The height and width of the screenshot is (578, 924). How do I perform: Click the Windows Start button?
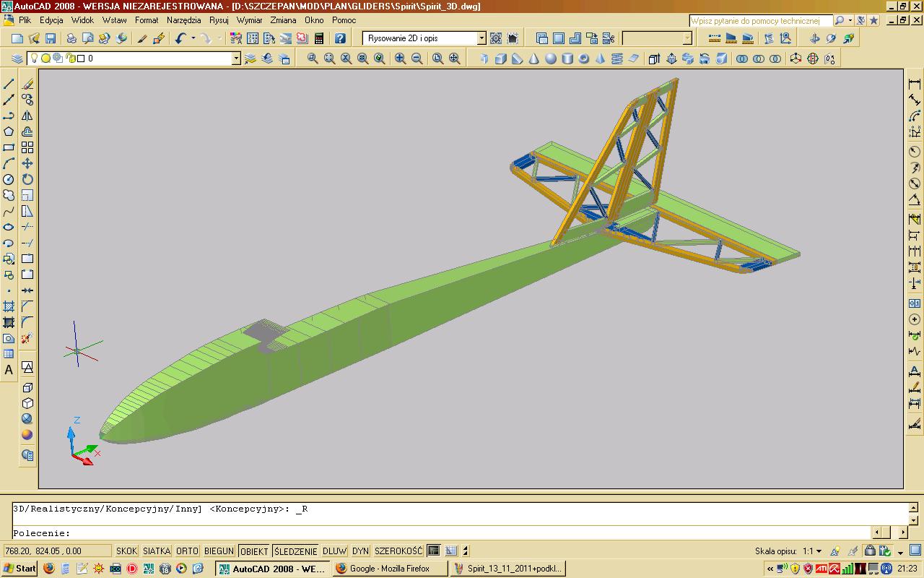(19, 569)
